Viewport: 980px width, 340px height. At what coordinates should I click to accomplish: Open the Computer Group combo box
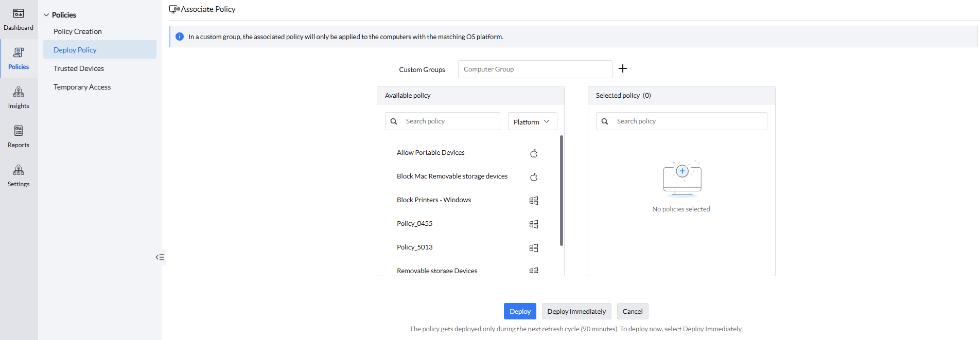(535, 69)
